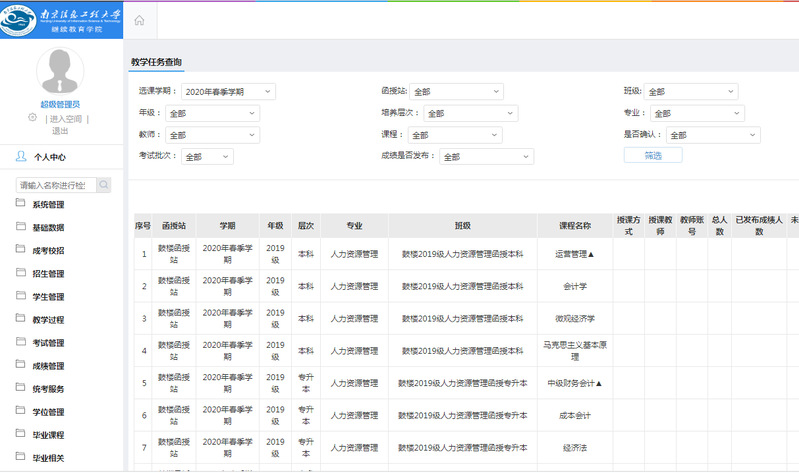The height and width of the screenshot is (473, 799).
Task: Open the 是否确认 dropdown
Action: pyautogui.click(x=705, y=135)
